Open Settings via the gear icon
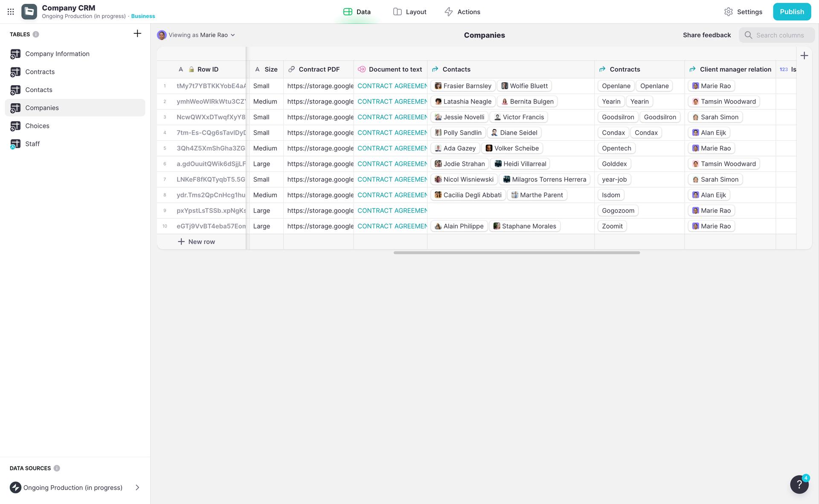The width and height of the screenshot is (819, 504). pyautogui.click(x=729, y=12)
